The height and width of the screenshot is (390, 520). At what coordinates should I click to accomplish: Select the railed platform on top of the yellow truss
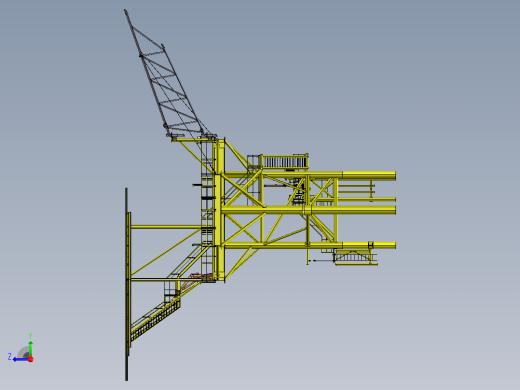pyautogui.click(x=284, y=162)
